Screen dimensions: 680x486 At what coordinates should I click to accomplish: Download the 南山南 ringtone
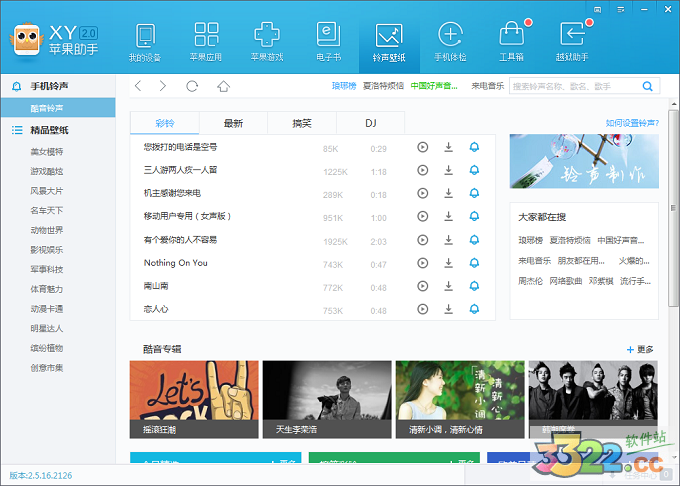(x=449, y=287)
